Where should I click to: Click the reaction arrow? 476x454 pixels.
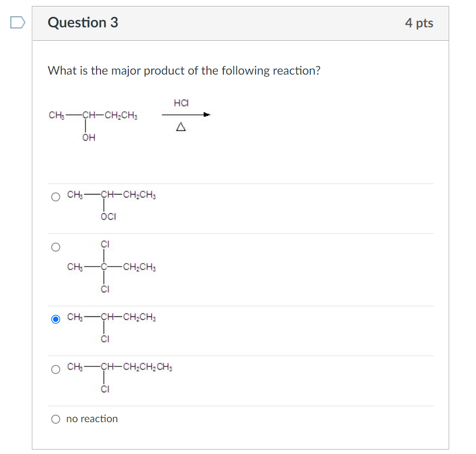tap(186, 115)
